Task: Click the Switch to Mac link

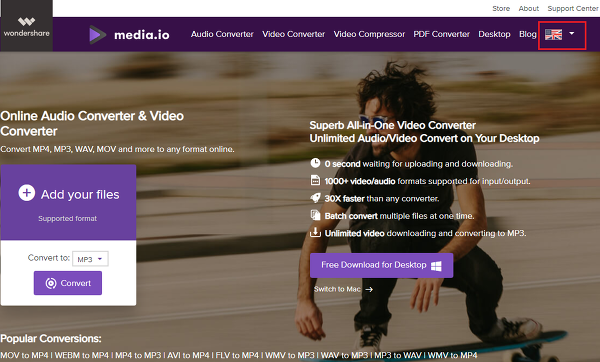Action: point(337,289)
